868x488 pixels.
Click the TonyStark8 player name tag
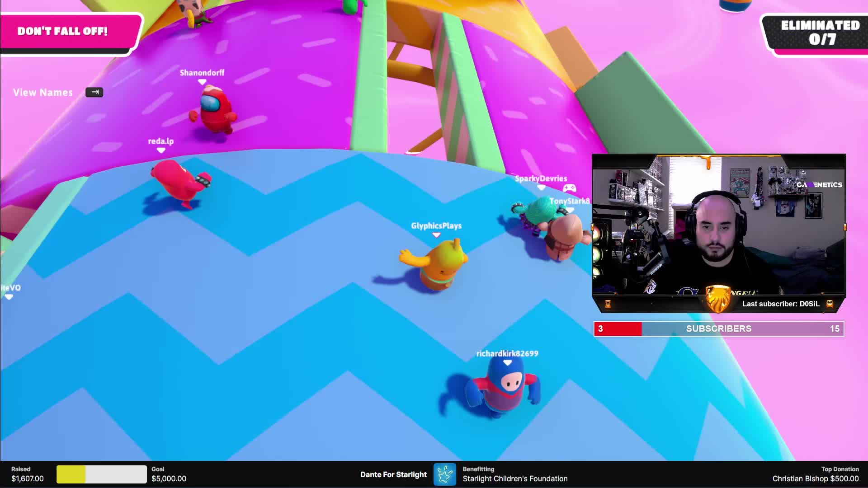[570, 201]
